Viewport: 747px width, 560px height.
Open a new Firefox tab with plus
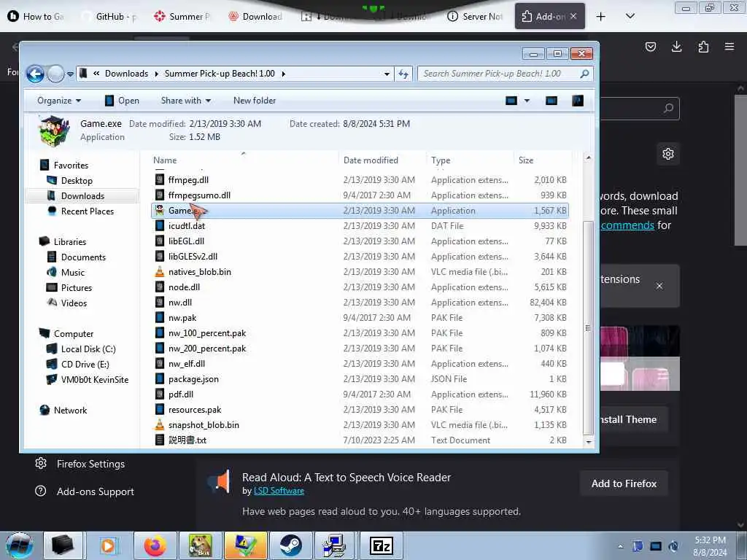pyautogui.click(x=601, y=17)
